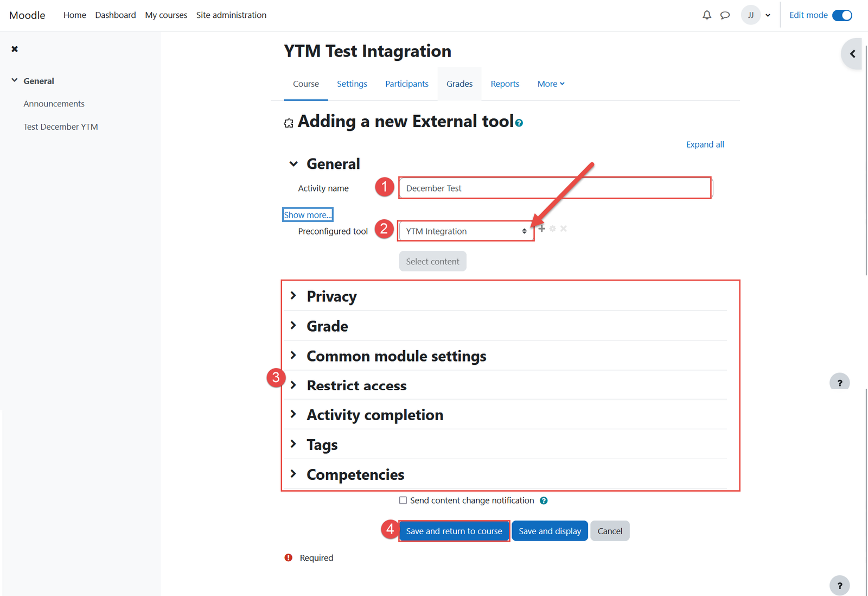Open the More tab menu

551,84
